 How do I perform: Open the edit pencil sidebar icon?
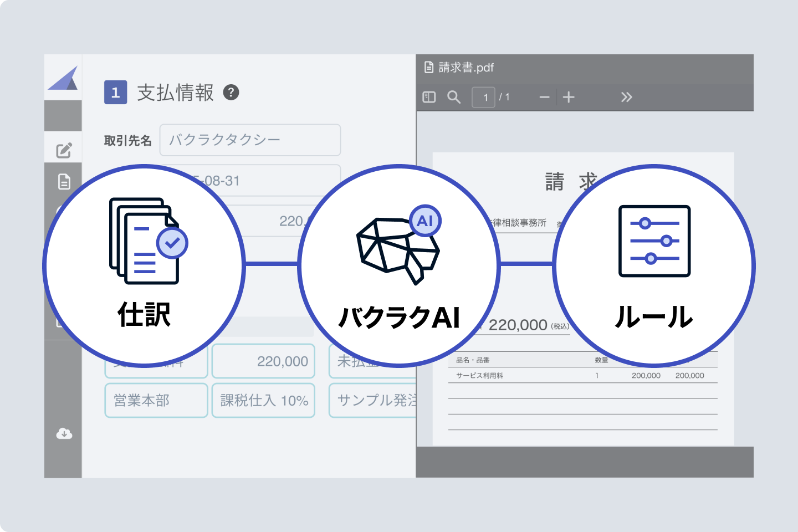64,150
